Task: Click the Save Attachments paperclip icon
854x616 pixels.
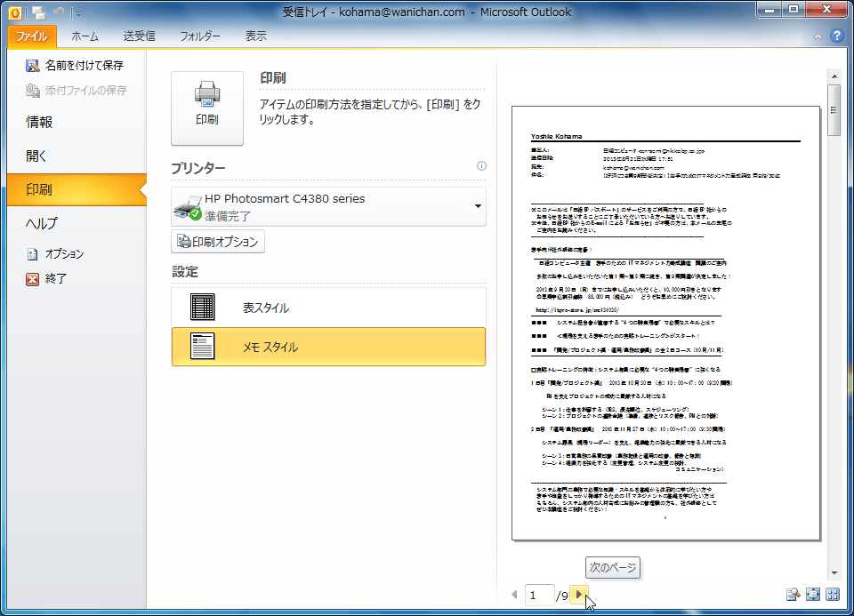Action: 33,91
